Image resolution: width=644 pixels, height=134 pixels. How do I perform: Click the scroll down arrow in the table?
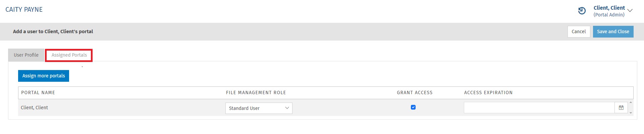pyautogui.click(x=631, y=113)
